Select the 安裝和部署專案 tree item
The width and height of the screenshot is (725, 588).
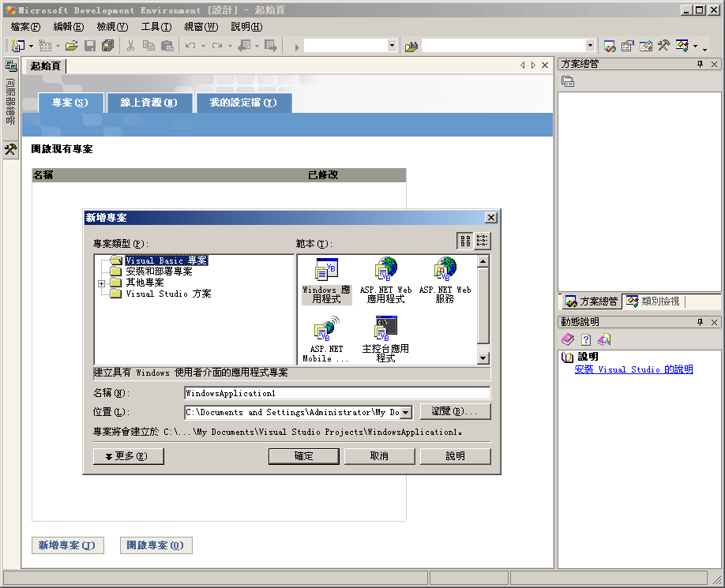(159, 272)
